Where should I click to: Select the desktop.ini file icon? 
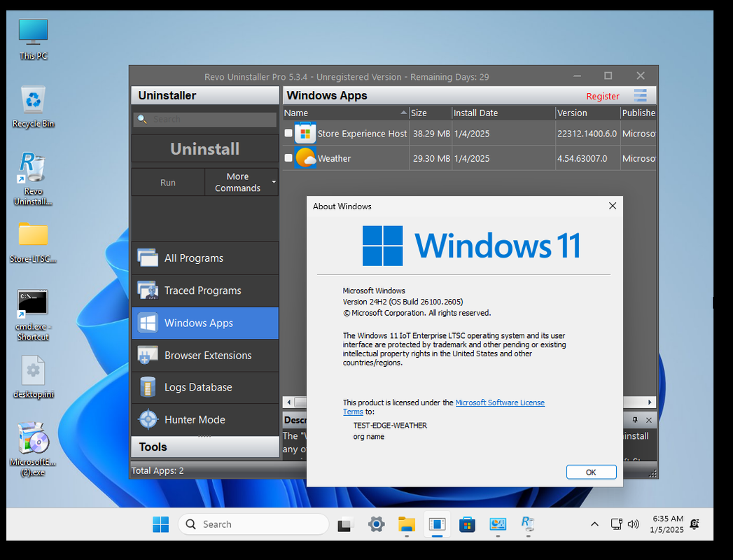(x=33, y=378)
